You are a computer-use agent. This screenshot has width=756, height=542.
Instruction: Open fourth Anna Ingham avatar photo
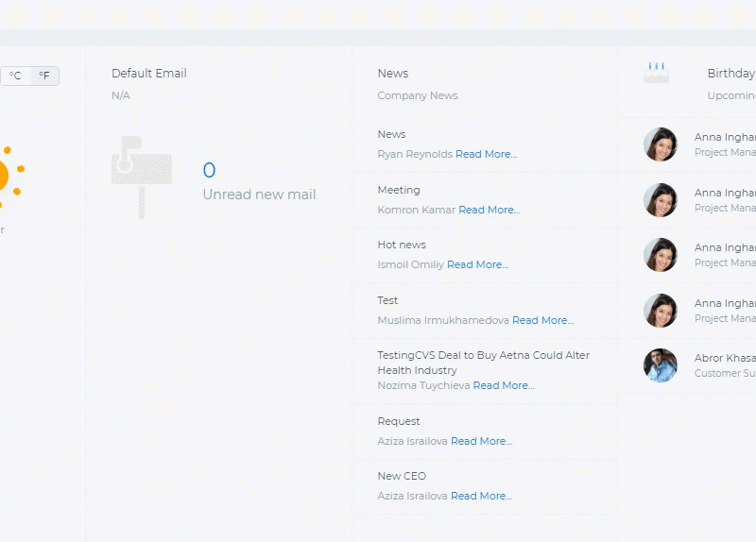point(660,311)
